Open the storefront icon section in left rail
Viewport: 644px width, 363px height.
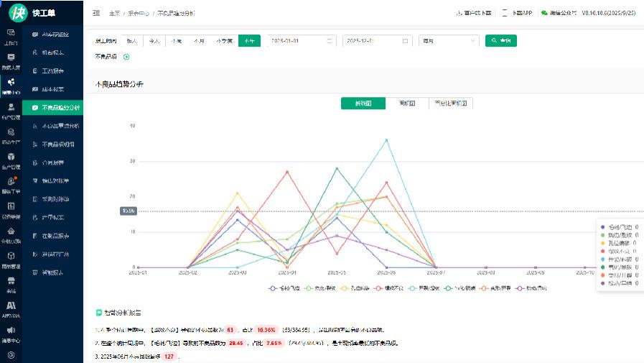11,281
